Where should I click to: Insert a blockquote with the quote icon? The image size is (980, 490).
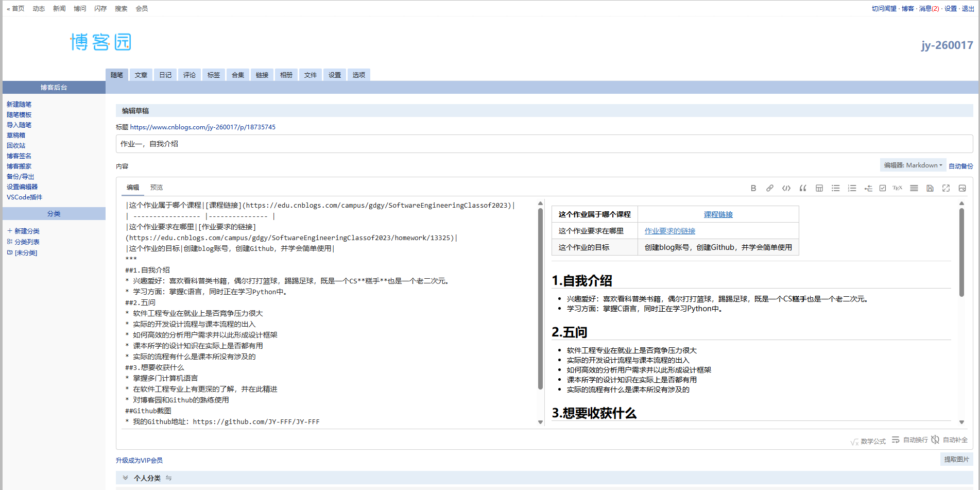point(803,188)
